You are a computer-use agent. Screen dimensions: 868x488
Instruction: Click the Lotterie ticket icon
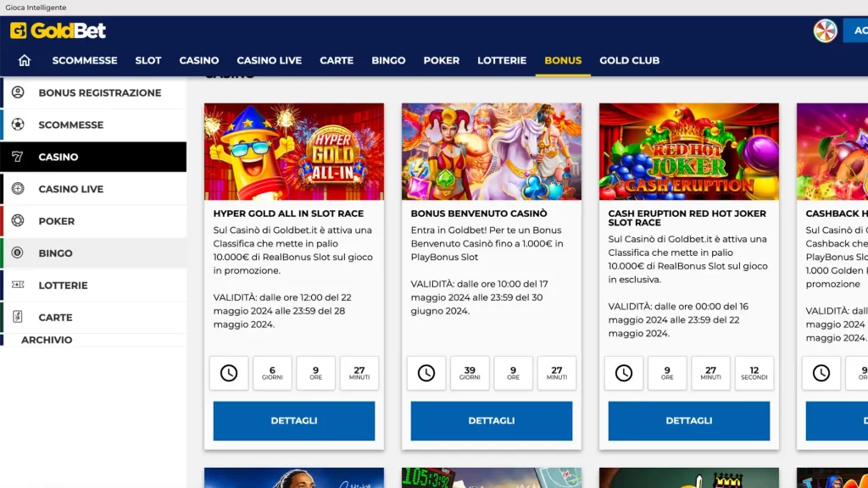(x=18, y=285)
